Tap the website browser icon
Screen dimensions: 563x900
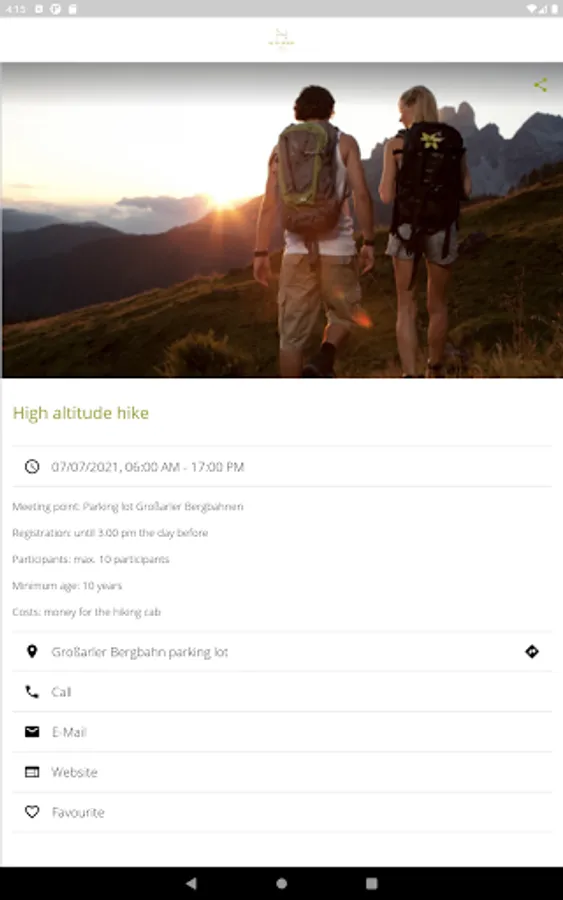[x=32, y=772]
